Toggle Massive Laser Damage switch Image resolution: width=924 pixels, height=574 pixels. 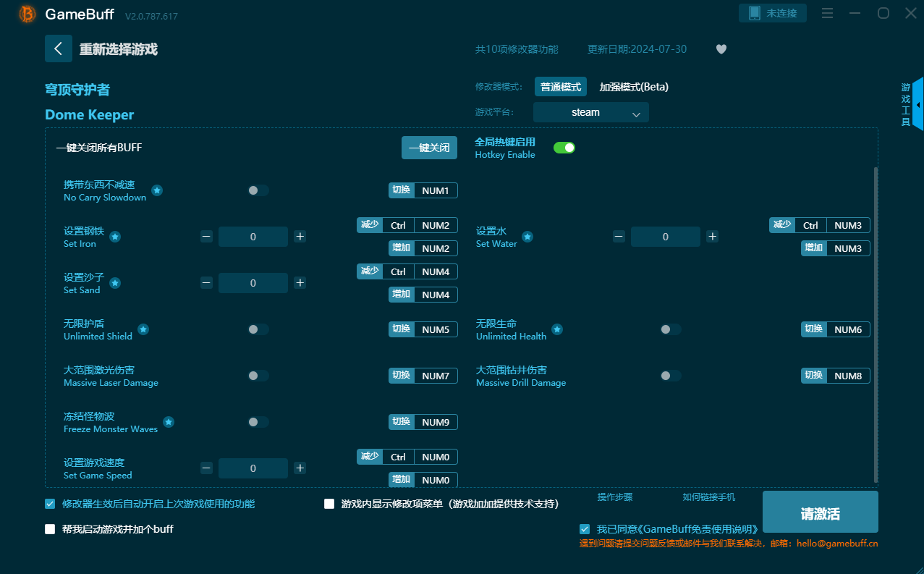(x=258, y=376)
